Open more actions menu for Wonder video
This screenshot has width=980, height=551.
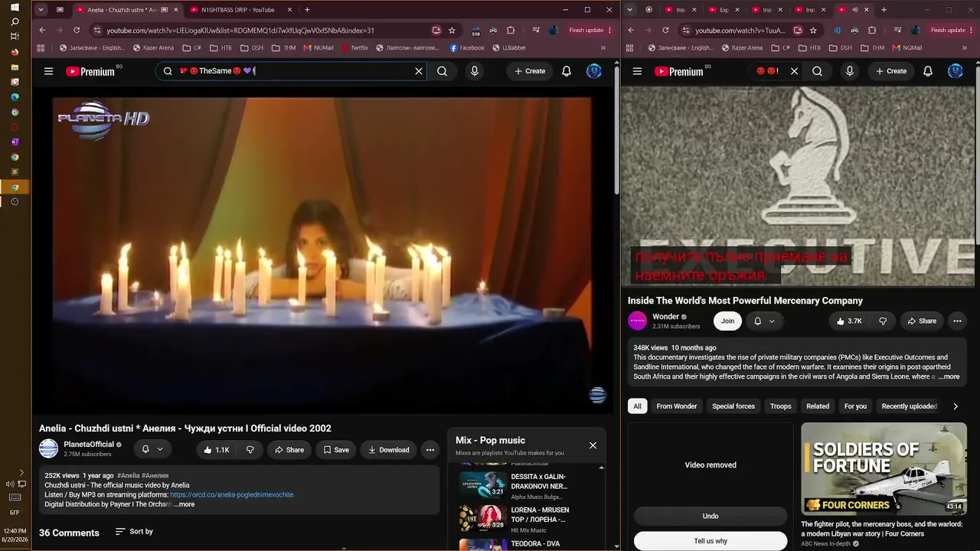click(x=958, y=321)
